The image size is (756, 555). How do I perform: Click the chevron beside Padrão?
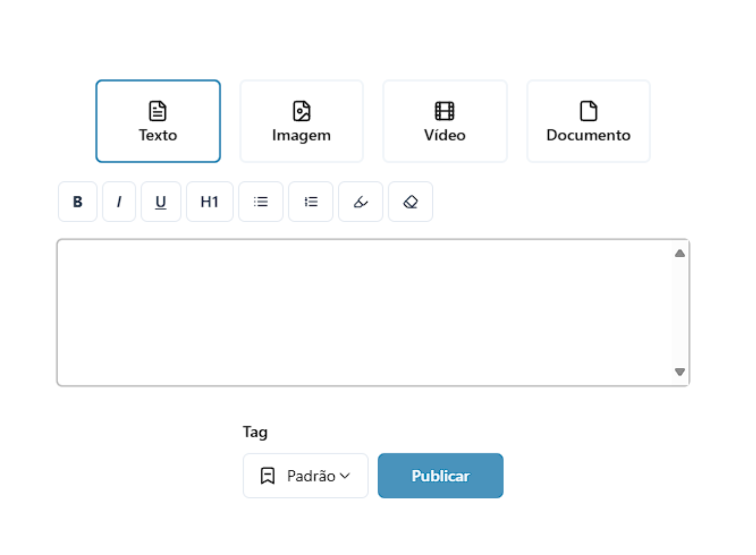coord(344,475)
